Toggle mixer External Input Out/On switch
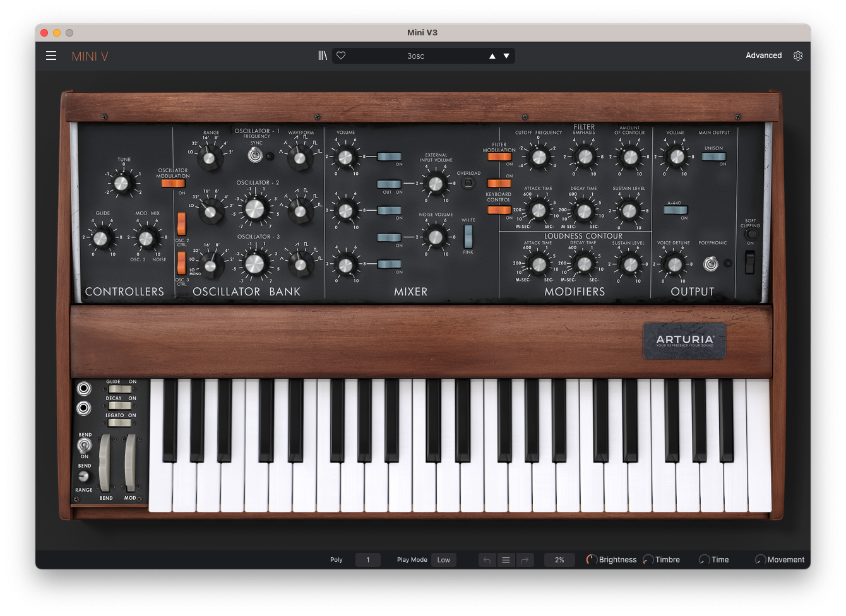This screenshot has height=616, width=846. tap(389, 184)
